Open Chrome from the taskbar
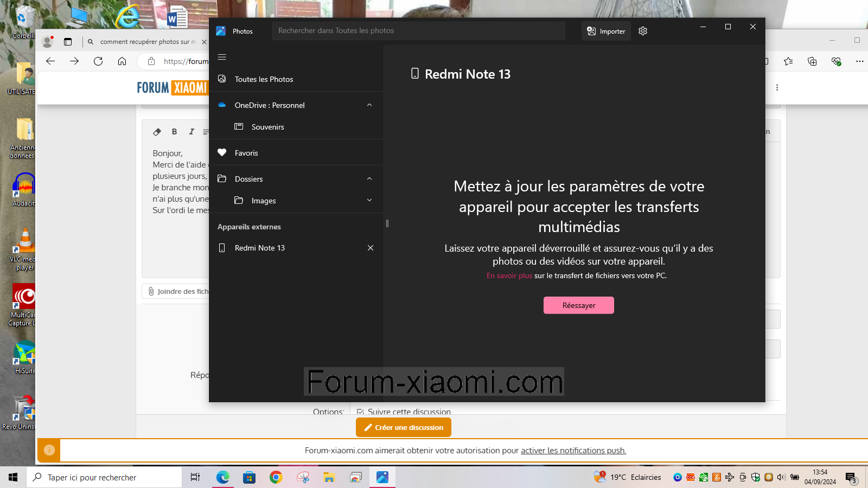868x488 pixels. click(276, 477)
